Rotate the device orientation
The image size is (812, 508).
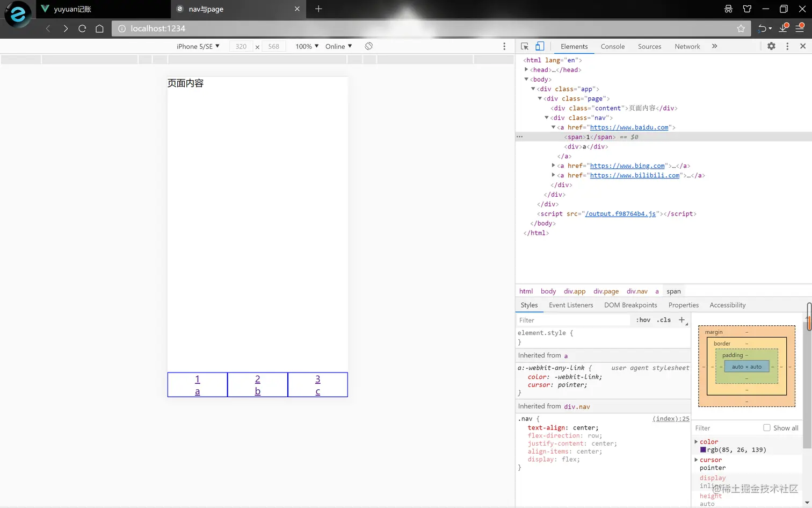369,46
